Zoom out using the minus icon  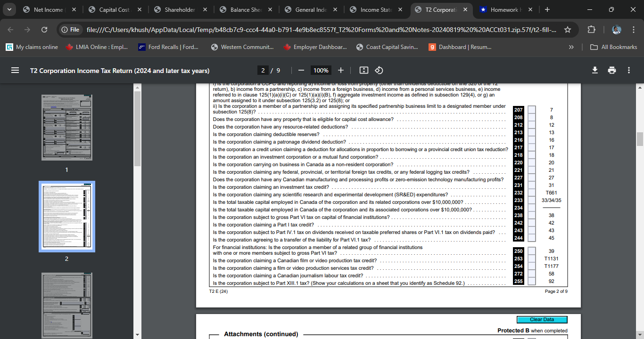(x=301, y=70)
